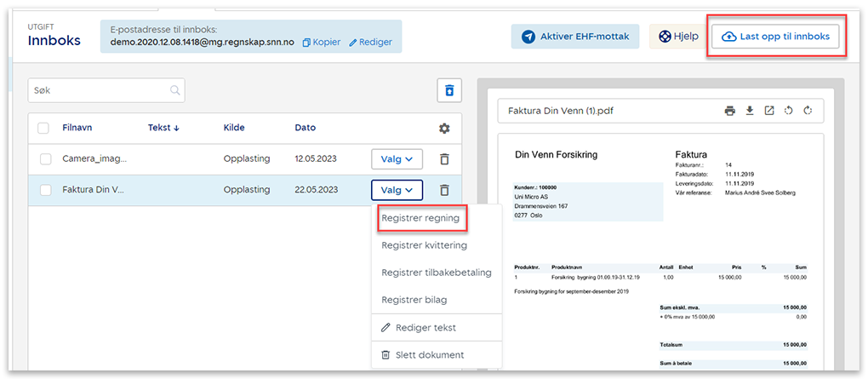This screenshot has width=868, height=379.
Task: Rotate document clockwise
Action: [x=808, y=111]
